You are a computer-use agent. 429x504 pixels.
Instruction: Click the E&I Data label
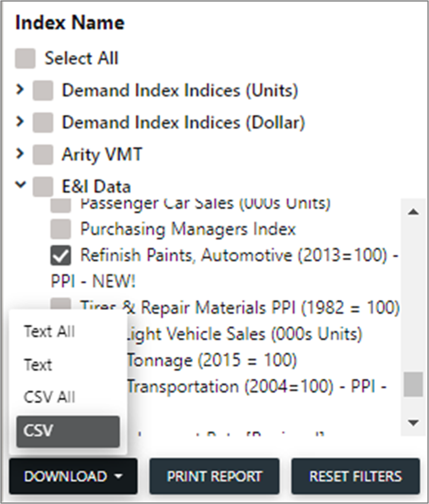point(96,187)
